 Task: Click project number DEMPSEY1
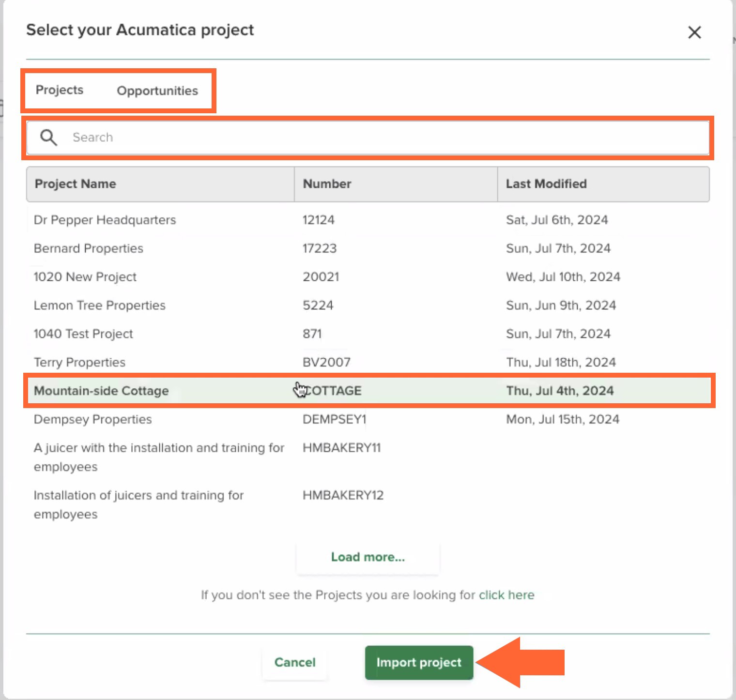coord(335,419)
